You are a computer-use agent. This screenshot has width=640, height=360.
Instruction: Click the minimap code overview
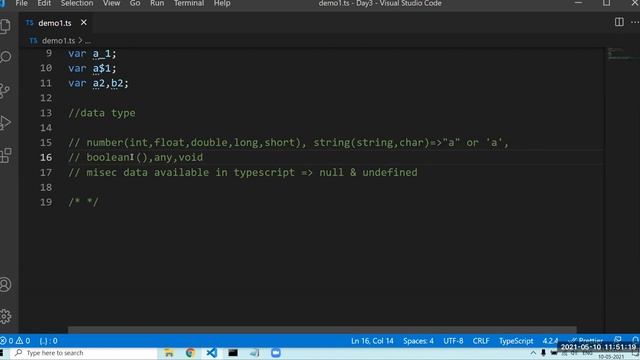(x=621, y=54)
